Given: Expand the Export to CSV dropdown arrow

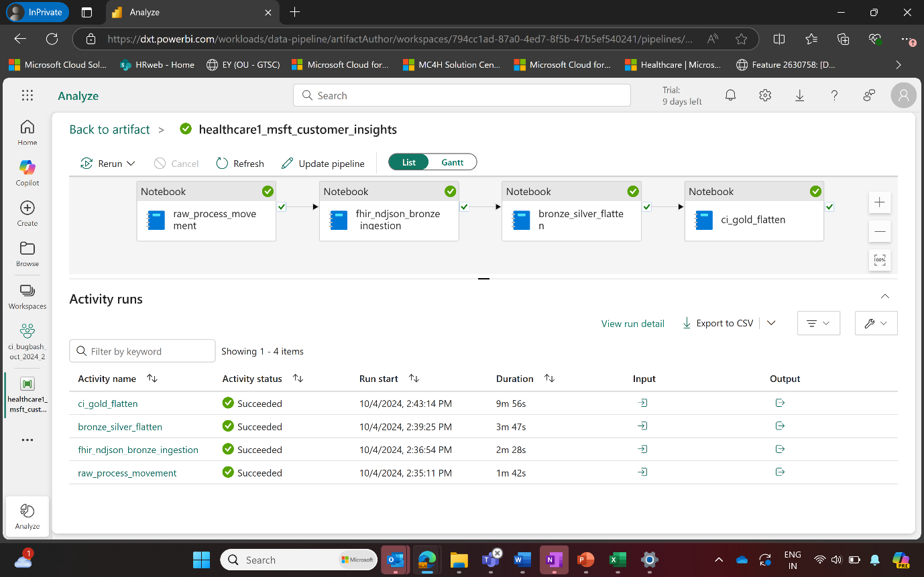Looking at the screenshot, I should pyautogui.click(x=771, y=322).
